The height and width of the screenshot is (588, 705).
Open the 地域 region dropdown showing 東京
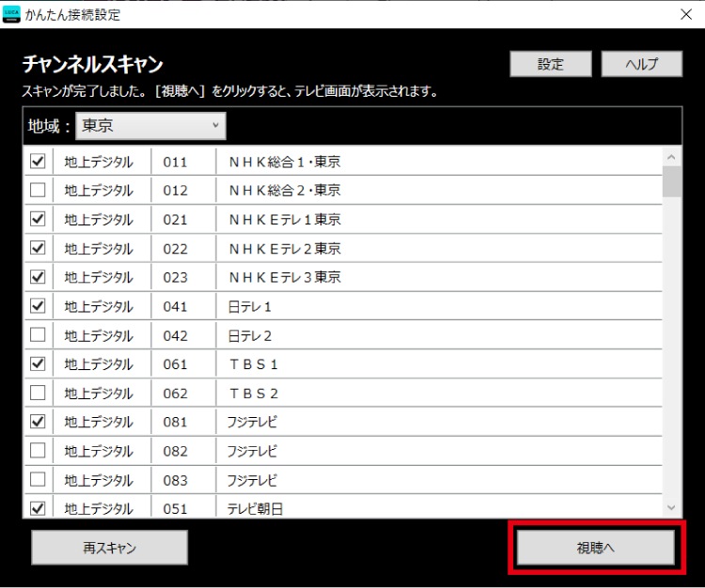point(150,125)
